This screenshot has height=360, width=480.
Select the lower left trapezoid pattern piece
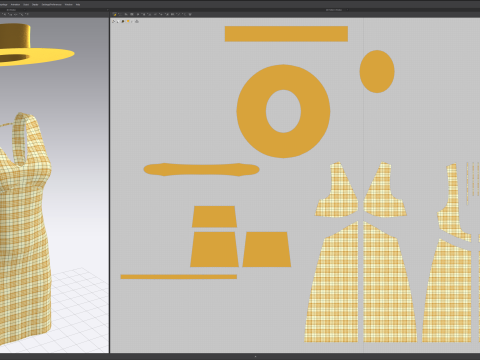[214, 249]
